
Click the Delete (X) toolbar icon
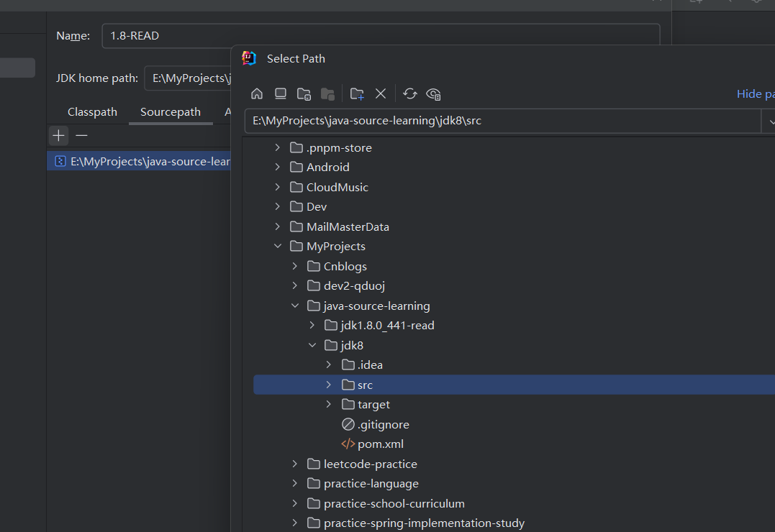(x=381, y=93)
